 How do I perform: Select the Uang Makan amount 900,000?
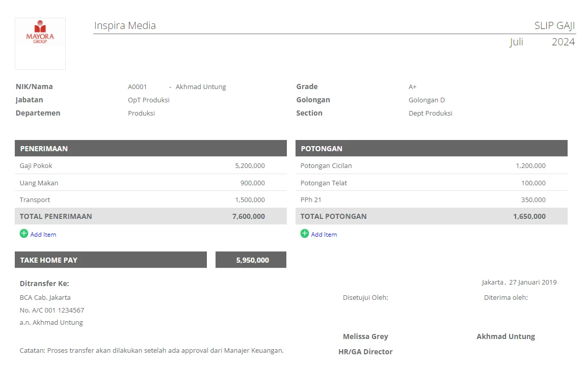click(x=252, y=183)
